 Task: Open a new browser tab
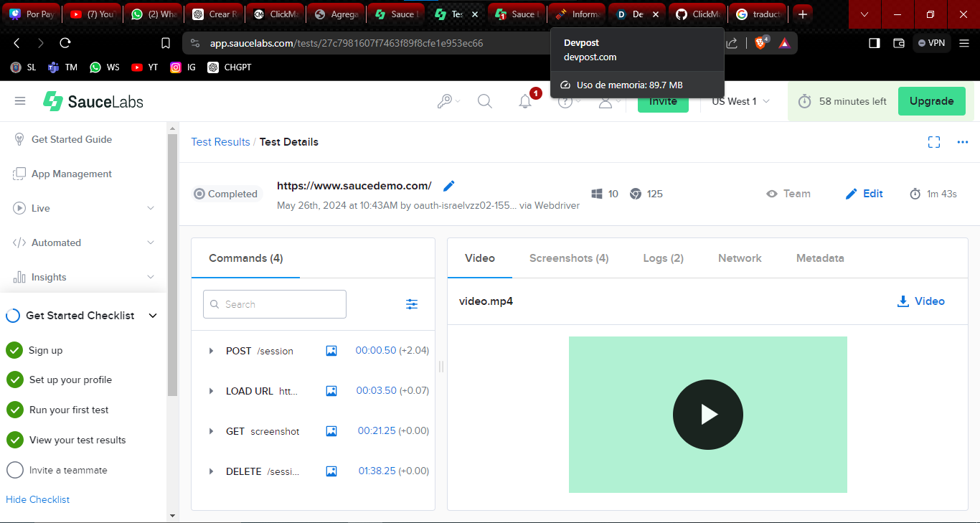(x=803, y=14)
